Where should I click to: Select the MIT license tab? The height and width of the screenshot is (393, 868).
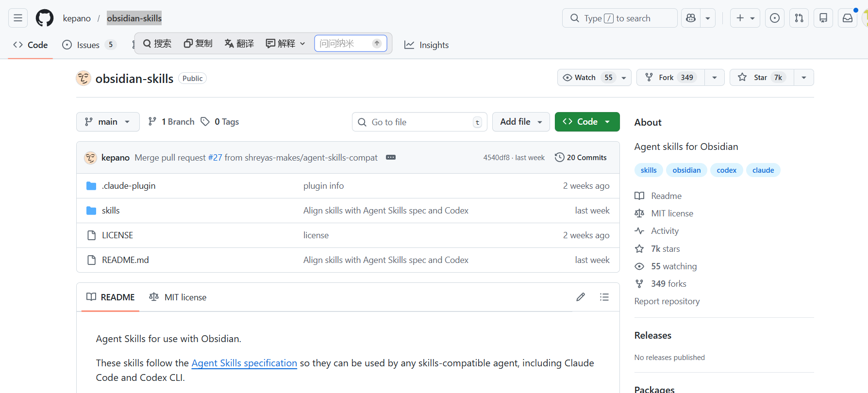[x=178, y=297]
